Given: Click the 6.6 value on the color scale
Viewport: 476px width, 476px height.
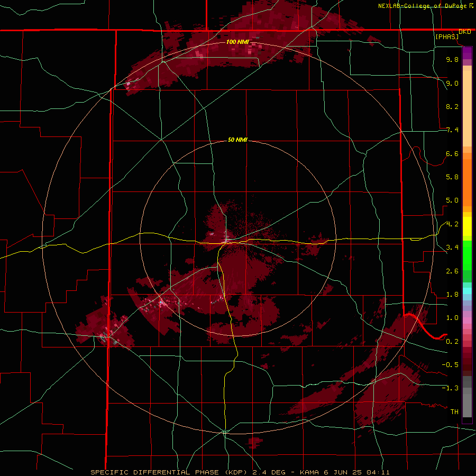Looking at the screenshot, I should tap(452, 153).
